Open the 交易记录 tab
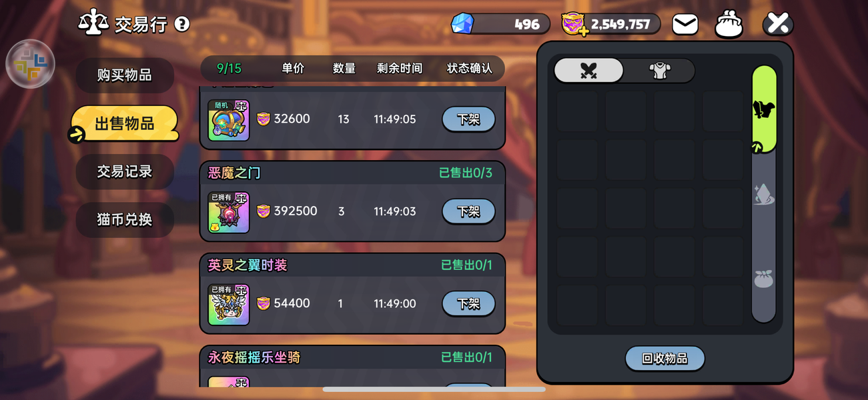 pyautogui.click(x=125, y=171)
